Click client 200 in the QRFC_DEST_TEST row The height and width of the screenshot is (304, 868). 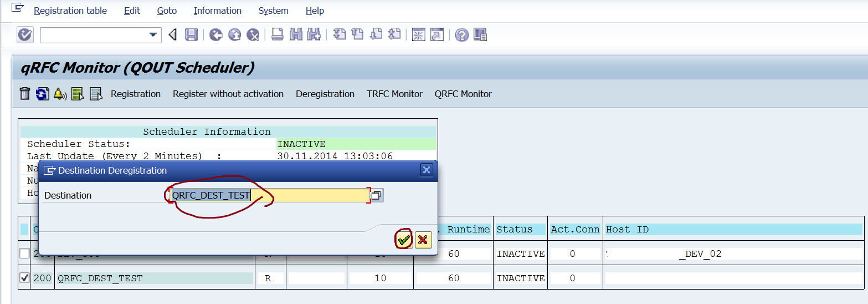pyautogui.click(x=42, y=278)
